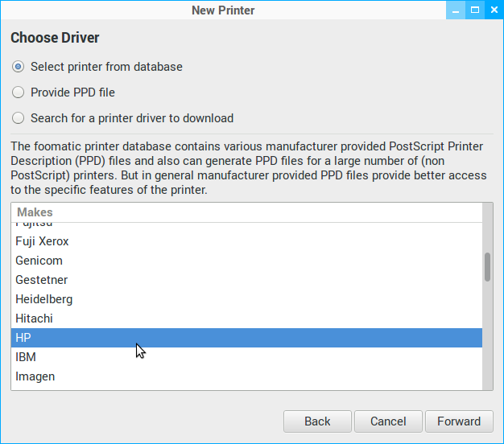504x444 pixels.
Task: Click Forward to continue
Action: click(x=459, y=421)
